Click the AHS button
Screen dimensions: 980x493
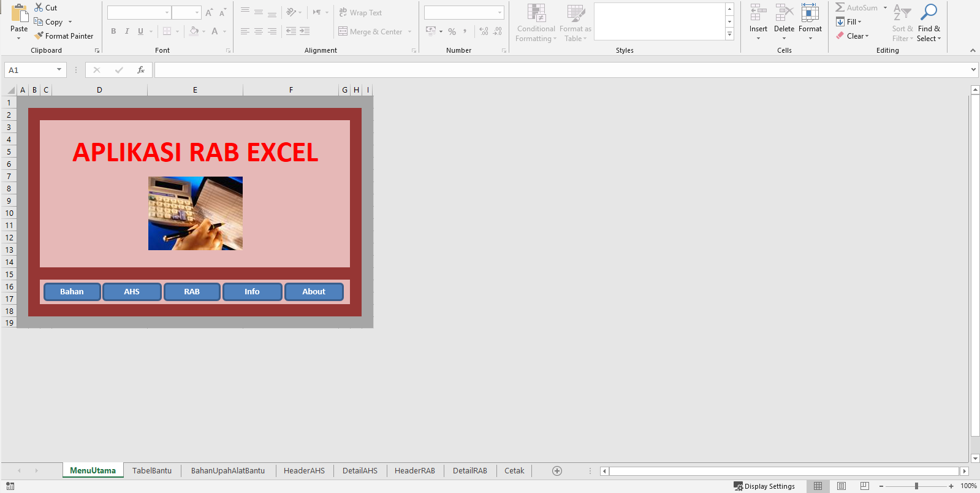click(132, 292)
